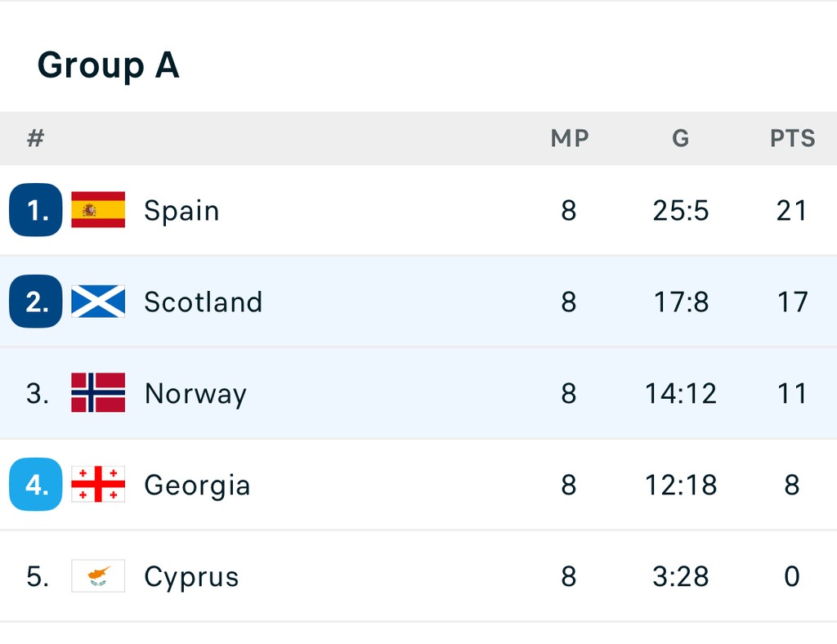The image size is (837, 644).
Task: Select the rank 2 position badge
Action: (36, 302)
